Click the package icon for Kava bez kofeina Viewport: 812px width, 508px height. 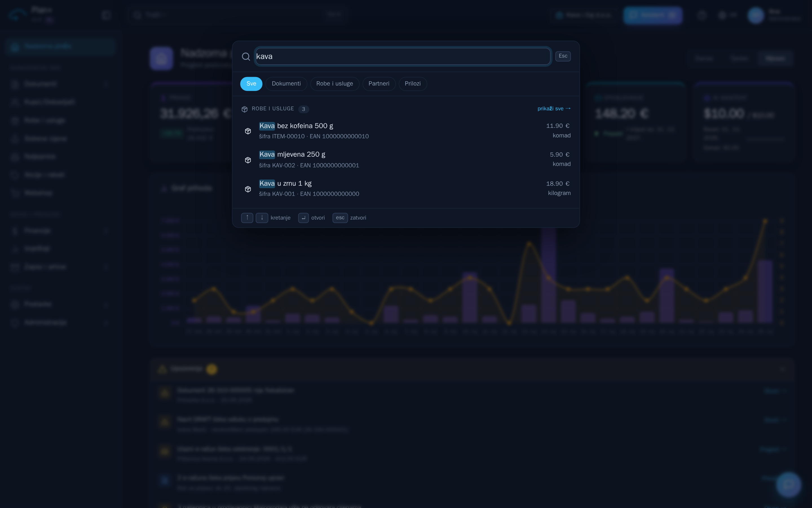[x=248, y=131]
